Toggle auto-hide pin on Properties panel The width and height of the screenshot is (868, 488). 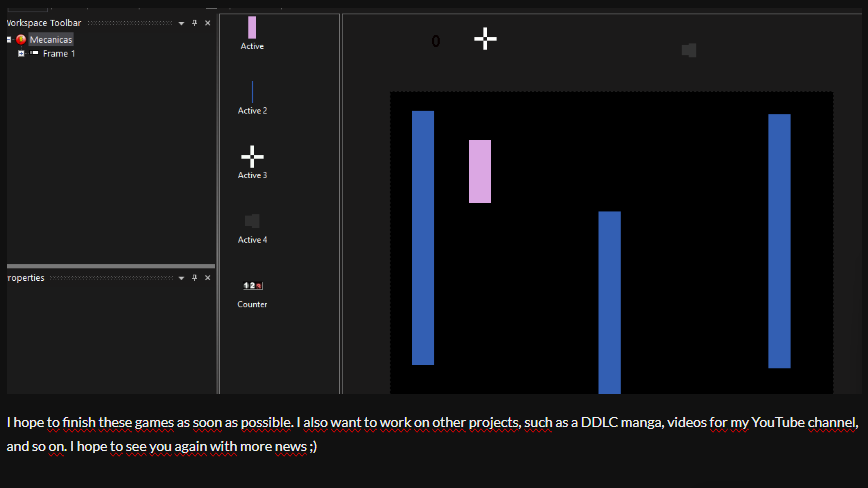[195, 277]
